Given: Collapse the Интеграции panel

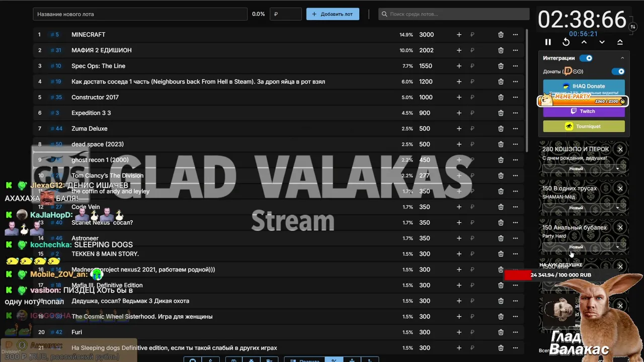Looking at the screenshot, I should click(x=622, y=58).
